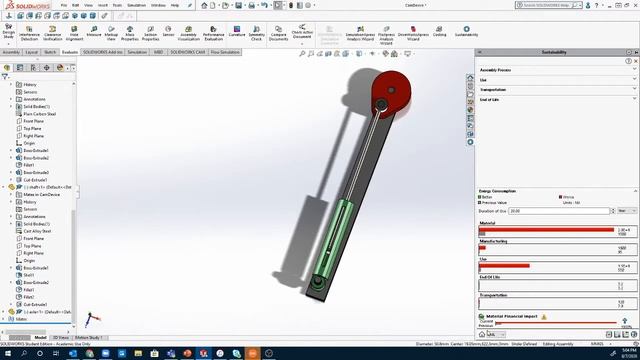The height and width of the screenshot is (360, 640).
Task: Launch Assembly Visualization
Action: 189,33
